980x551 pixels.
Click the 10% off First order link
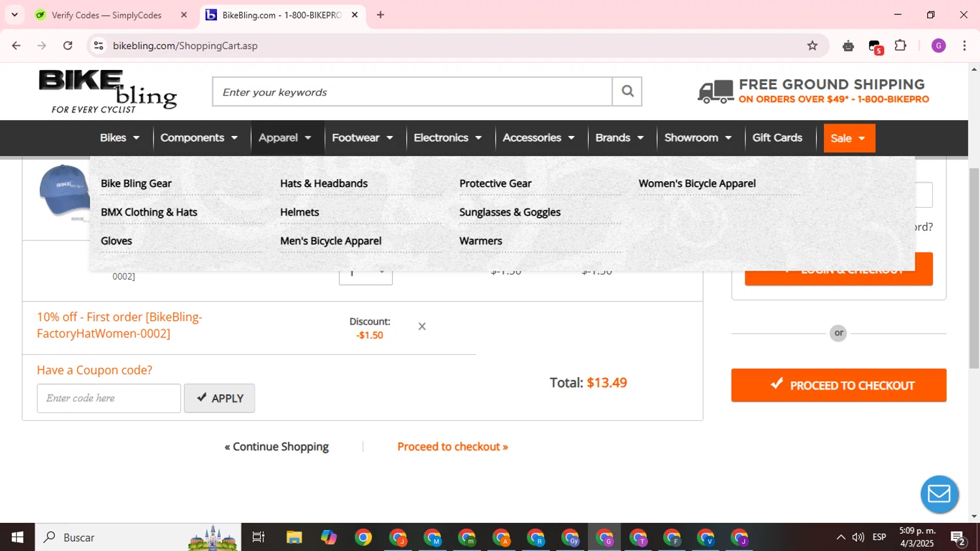120,325
